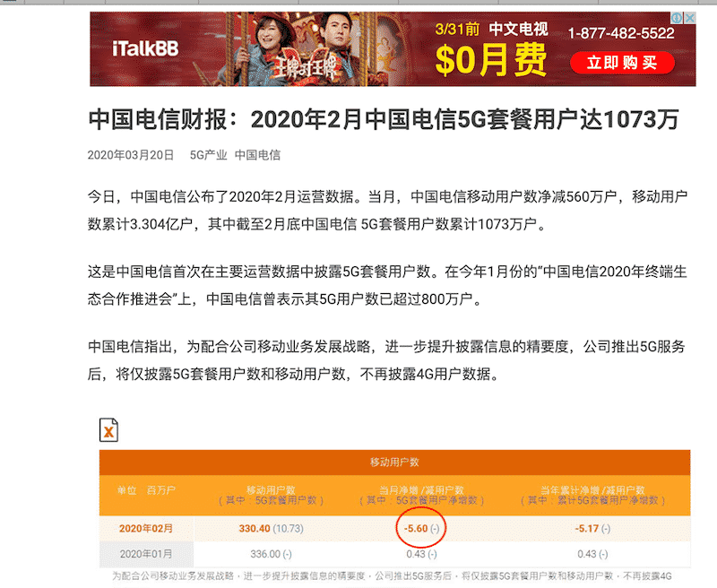Click the 5G产业 tag link
This screenshot has height=588, width=717.
tap(209, 155)
